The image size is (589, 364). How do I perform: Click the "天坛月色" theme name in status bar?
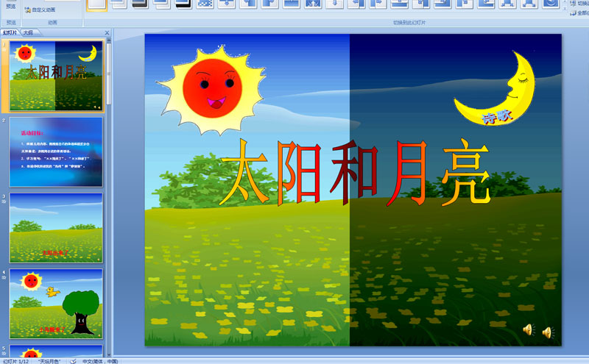[x=49, y=361]
